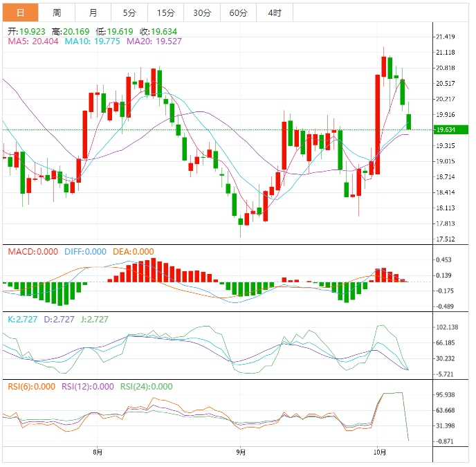Click the 低:19.619 low price
The height and width of the screenshot is (467, 476).
(x=114, y=32)
